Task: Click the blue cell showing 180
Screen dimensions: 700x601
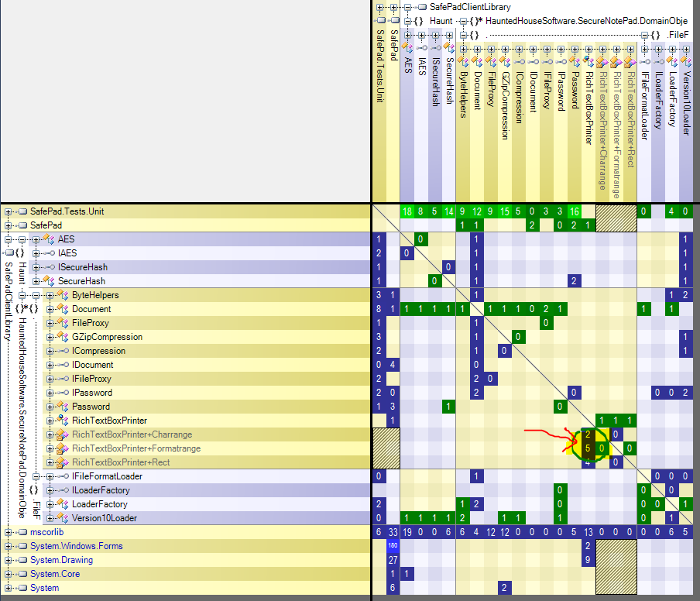Action: pos(393,546)
